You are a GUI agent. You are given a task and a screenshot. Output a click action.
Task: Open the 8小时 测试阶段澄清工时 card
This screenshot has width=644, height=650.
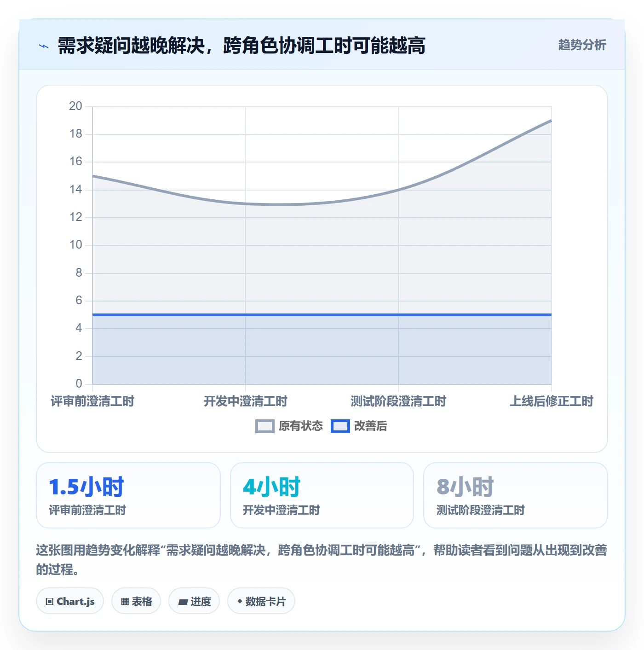[x=516, y=495]
